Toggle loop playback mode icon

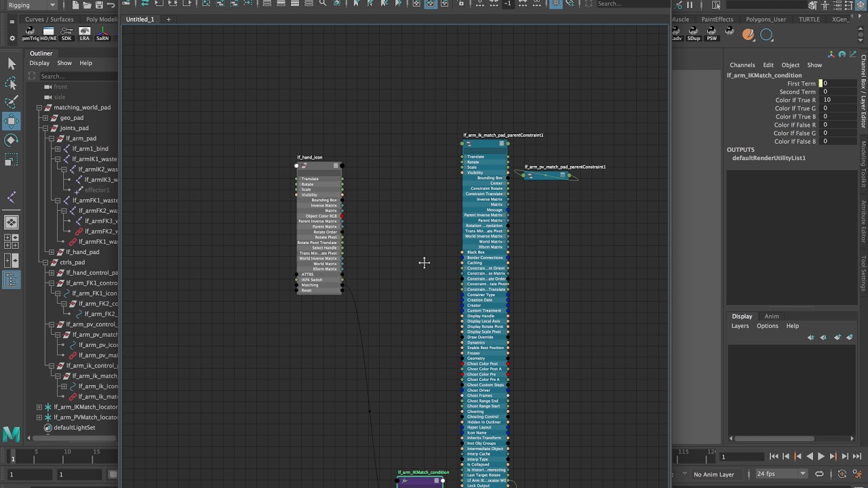pyautogui.click(x=819, y=474)
